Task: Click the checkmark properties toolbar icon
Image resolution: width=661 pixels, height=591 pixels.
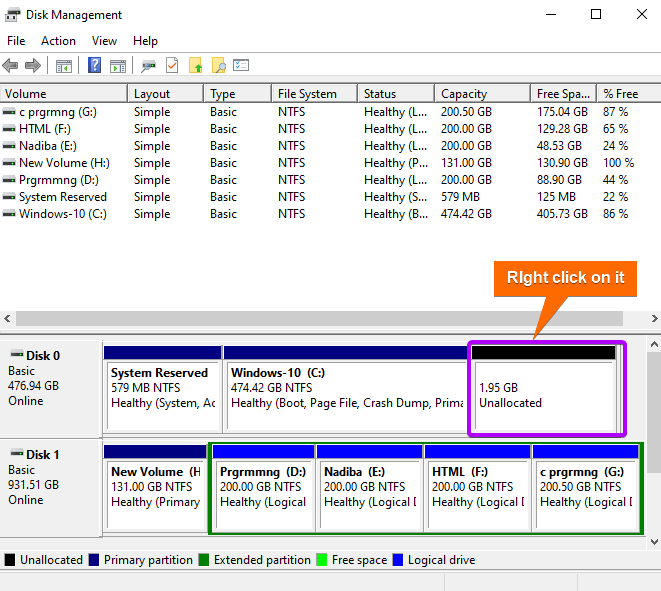Action: [172, 65]
